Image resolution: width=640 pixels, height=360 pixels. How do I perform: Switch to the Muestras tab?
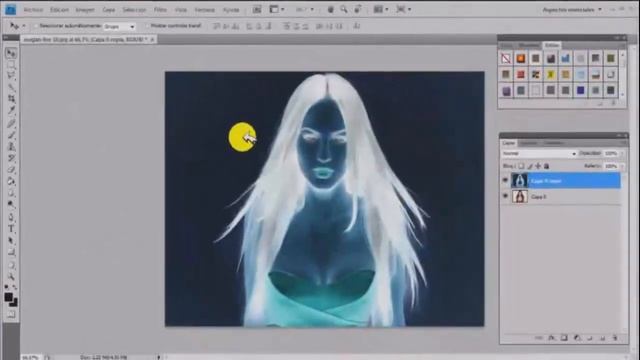(x=529, y=45)
